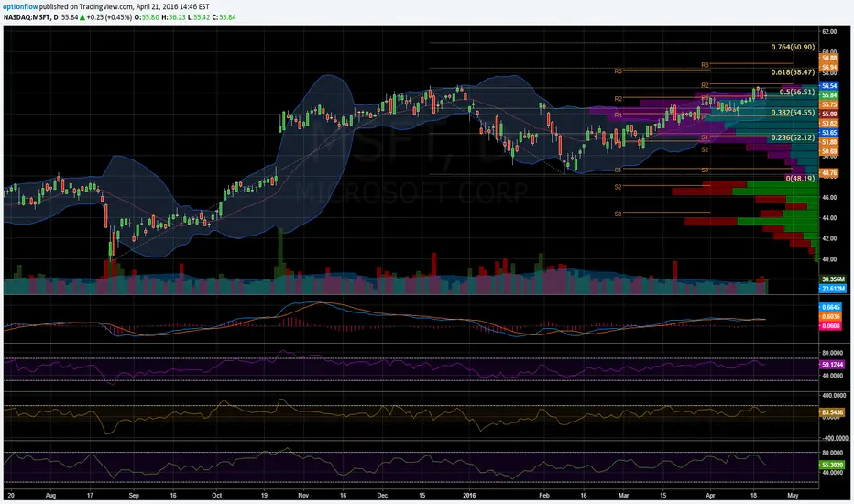The height and width of the screenshot is (504, 854).
Task: Click the Apr date axis label
Action: (x=710, y=496)
